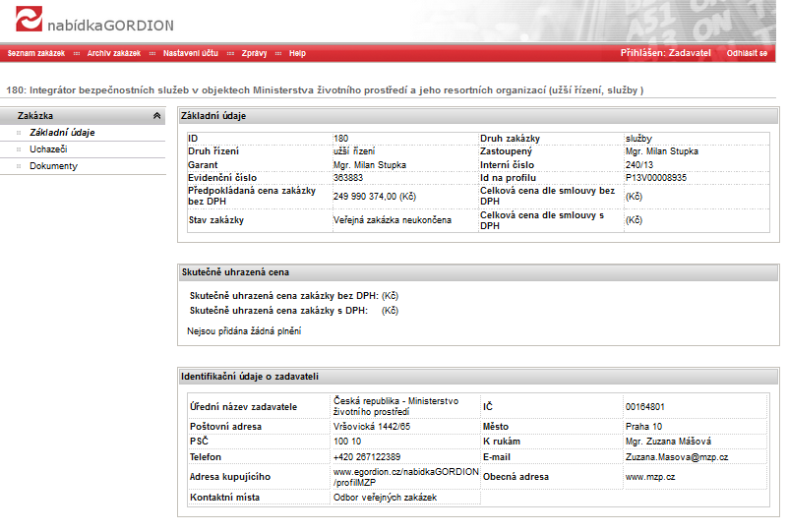
Task: Click the Skutečně uhrazená cena section header
Action: pyautogui.click(x=234, y=271)
